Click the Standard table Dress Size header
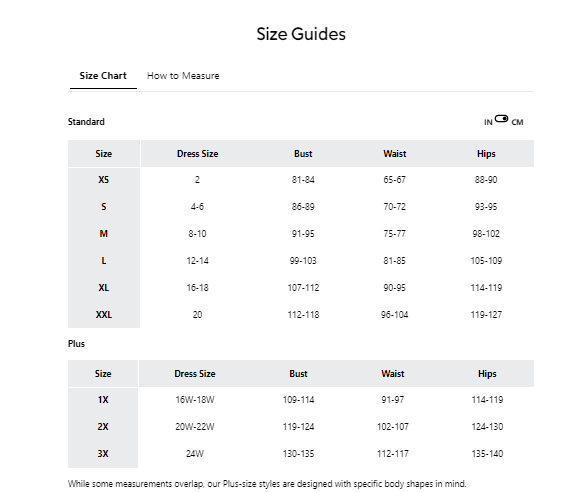Image resolution: width=565 pixels, height=492 pixels. (x=197, y=154)
